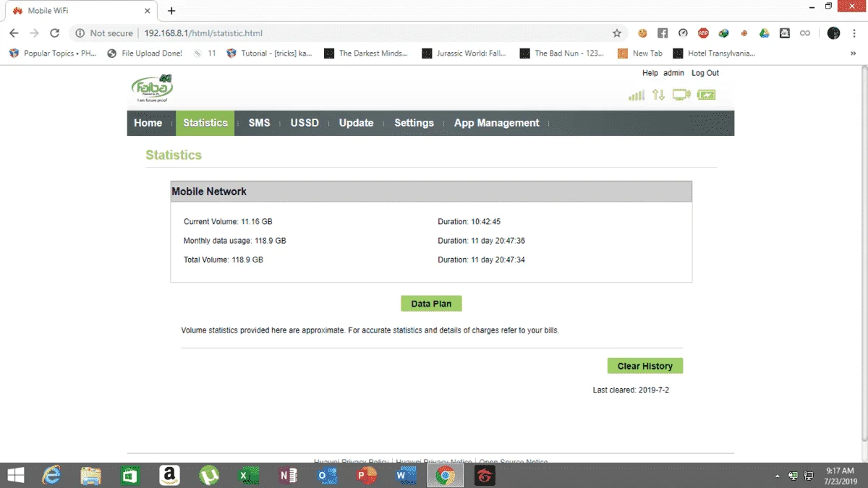
Task: Click the signal strength status icon
Action: point(637,95)
